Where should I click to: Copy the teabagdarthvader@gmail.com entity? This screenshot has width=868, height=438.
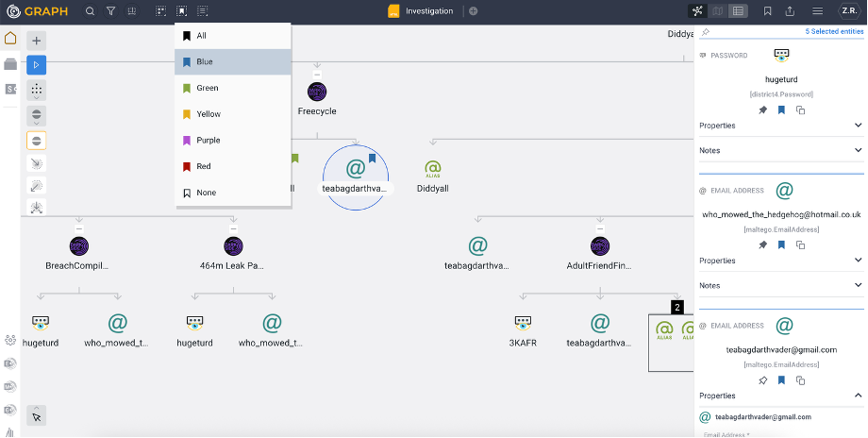coord(800,380)
